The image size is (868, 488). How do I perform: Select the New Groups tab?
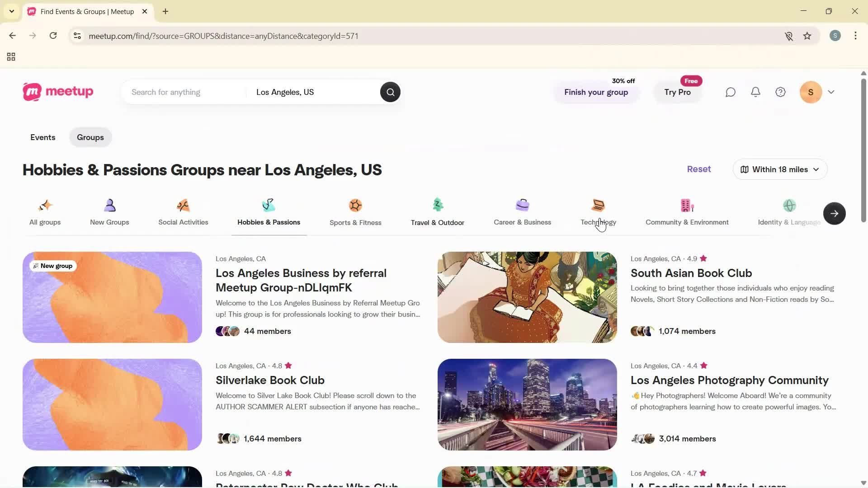click(109, 211)
